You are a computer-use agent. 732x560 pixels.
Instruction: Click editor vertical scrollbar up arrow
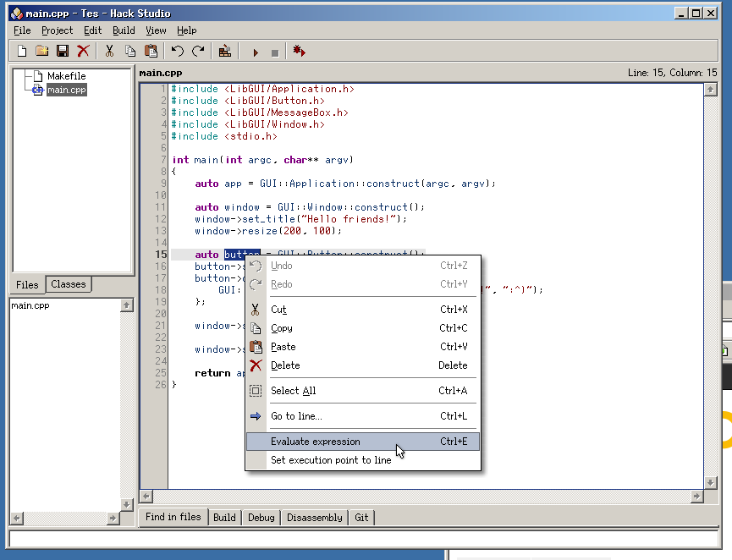point(711,89)
